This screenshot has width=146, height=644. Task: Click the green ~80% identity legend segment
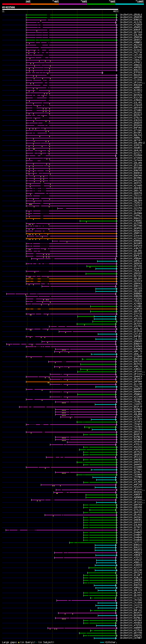pos(101,4)
